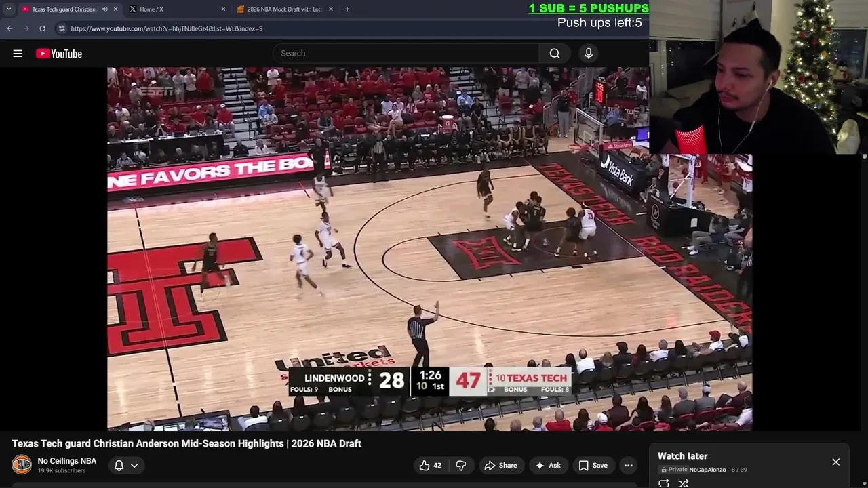Click the 19.9K subscribers text
Viewport: 868px width, 488px height.
point(62,471)
